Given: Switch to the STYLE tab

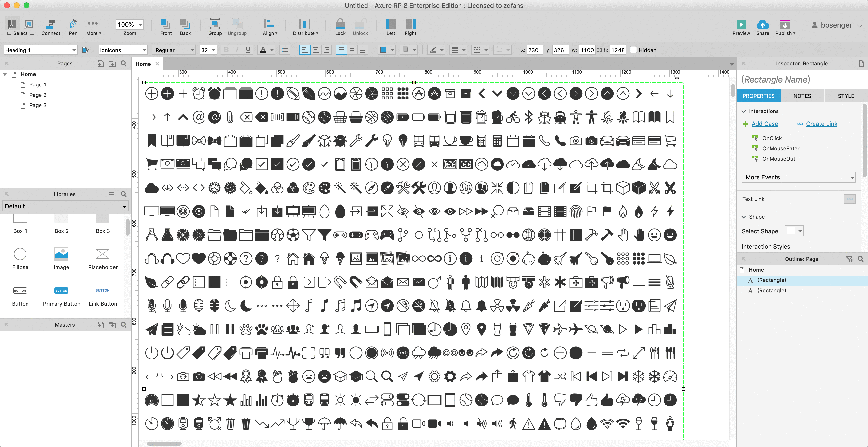Looking at the screenshot, I should (846, 96).
